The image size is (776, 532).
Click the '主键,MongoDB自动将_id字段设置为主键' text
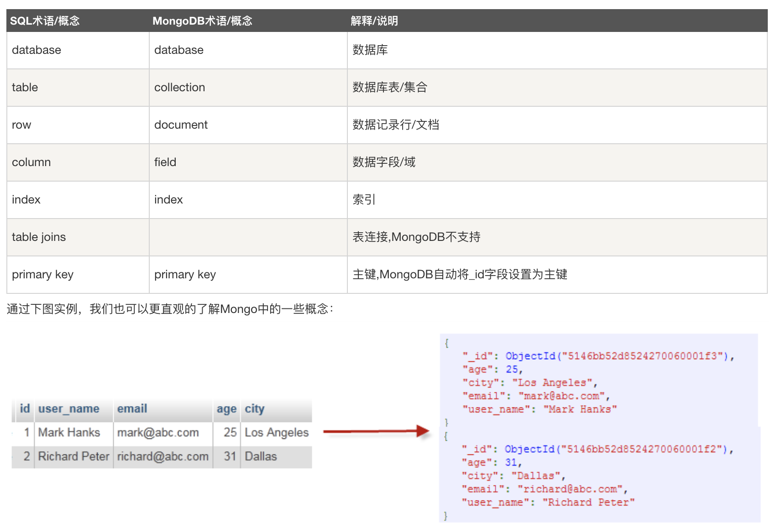pyautogui.click(x=460, y=275)
